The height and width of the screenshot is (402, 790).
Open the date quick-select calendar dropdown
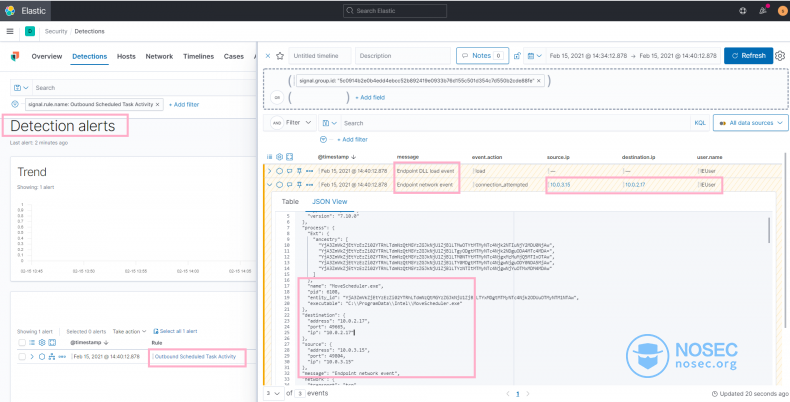click(x=535, y=56)
